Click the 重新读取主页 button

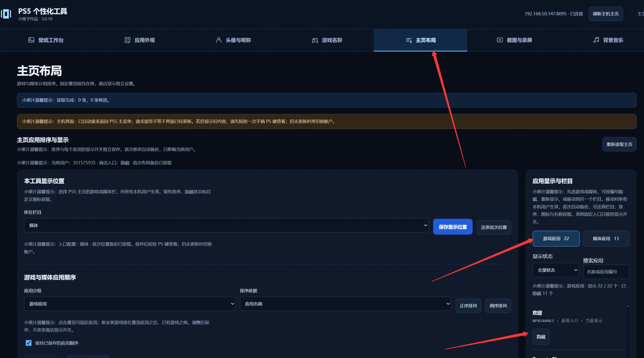pos(619,144)
